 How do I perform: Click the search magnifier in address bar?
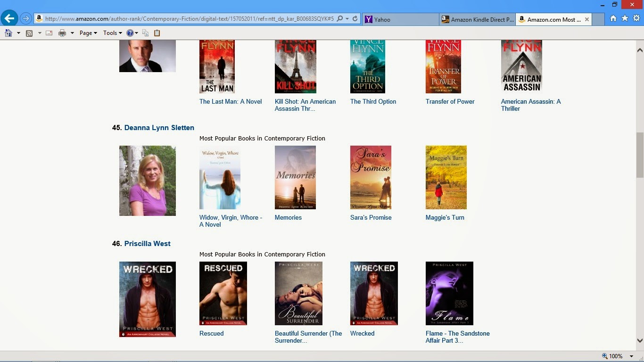coord(340,19)
